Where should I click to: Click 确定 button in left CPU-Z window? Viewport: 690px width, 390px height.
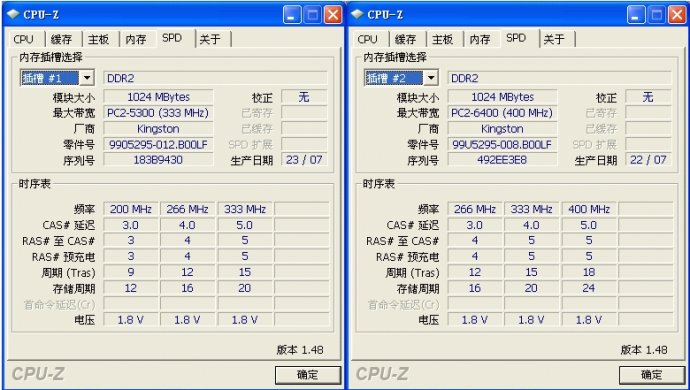click(308, 375)
